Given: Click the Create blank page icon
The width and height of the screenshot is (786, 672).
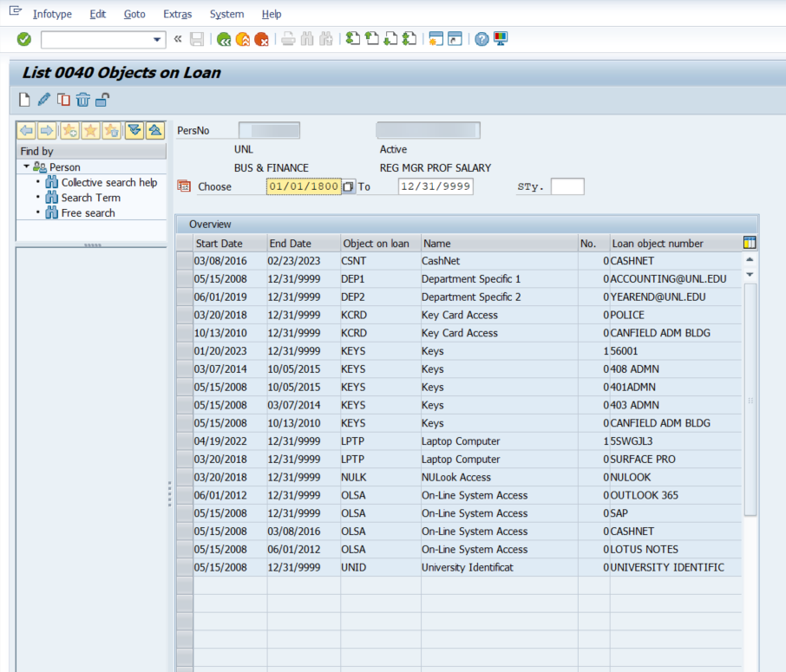Looking at the screenshot, I should tap(24, 100).
